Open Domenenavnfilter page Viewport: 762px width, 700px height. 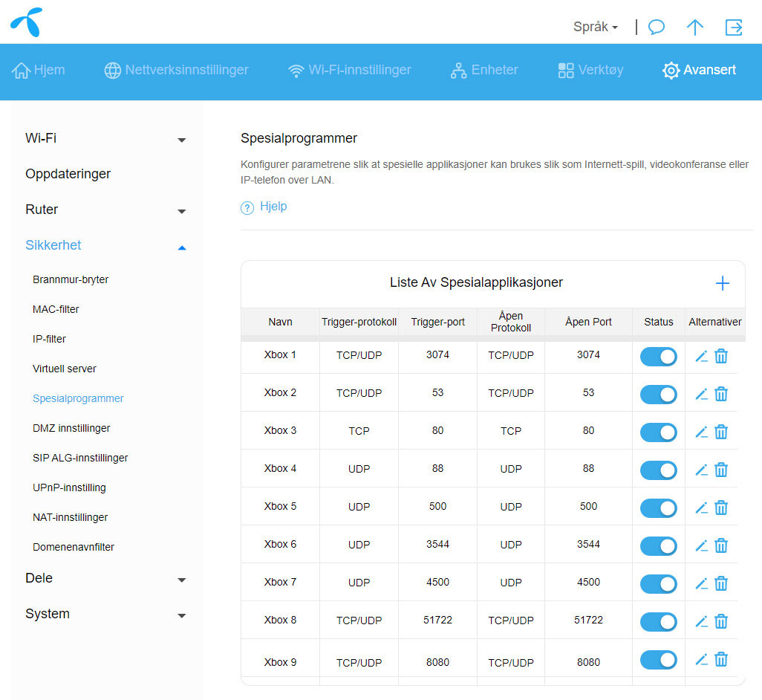pos(74,547)
